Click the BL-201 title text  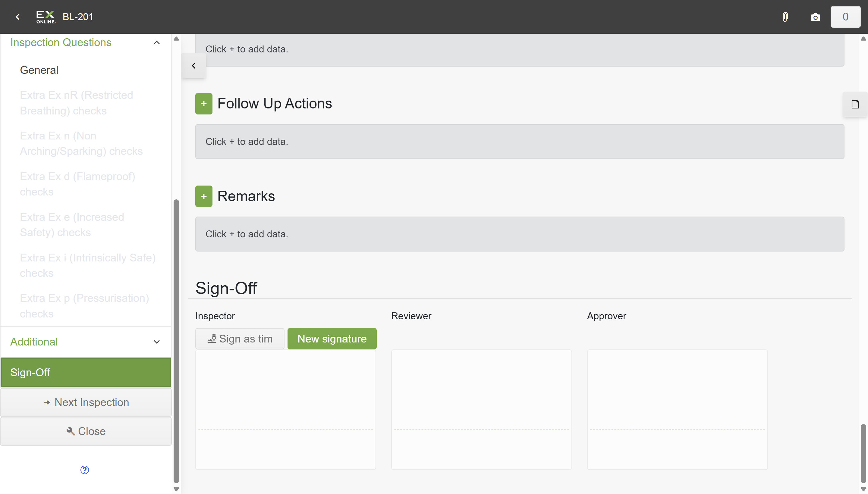pos(78,17)
